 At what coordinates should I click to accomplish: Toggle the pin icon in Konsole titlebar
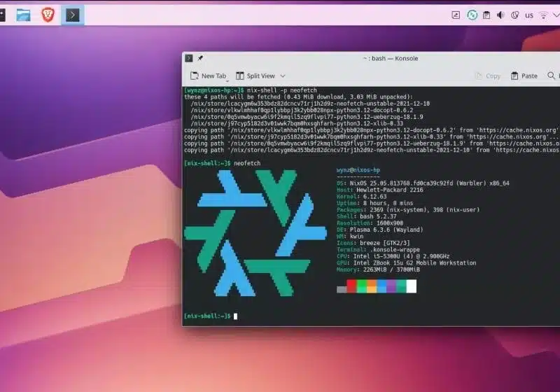point(200,58)
